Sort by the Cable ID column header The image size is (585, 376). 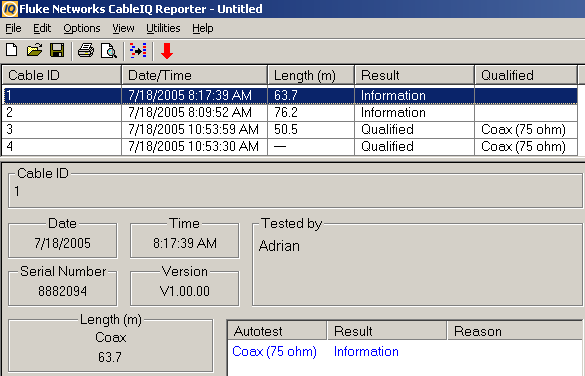[x=62, y=75]
